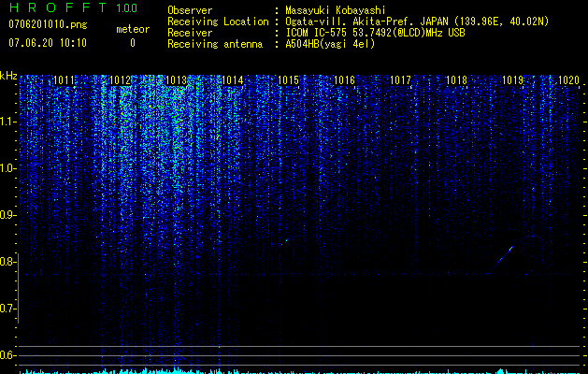Image resolution: width=588 pixels, height=374 pixels.
Task: Click the Receiving Location value Ogata-vill. Akita-Pref.
Action: (x=350, y=22)
